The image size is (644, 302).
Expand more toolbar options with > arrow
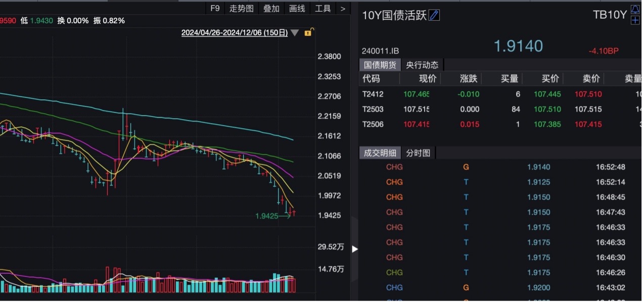pyautogui.click(x=343, y=8)
